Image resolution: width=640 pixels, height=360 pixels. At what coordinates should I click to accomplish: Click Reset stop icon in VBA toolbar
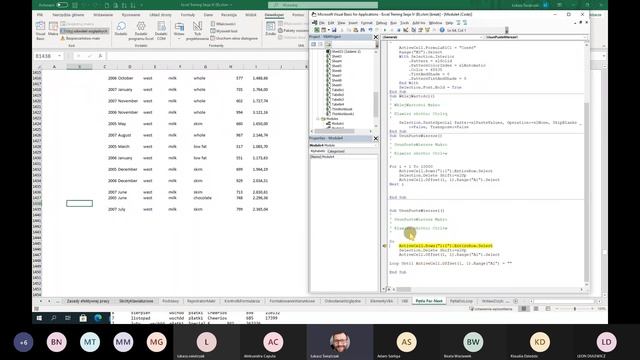click(399, 30)
